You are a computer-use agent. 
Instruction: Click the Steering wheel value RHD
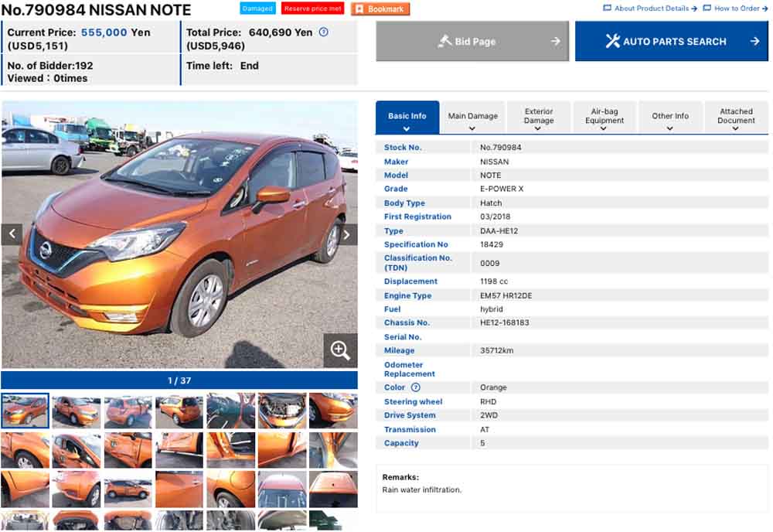point(488,402)
